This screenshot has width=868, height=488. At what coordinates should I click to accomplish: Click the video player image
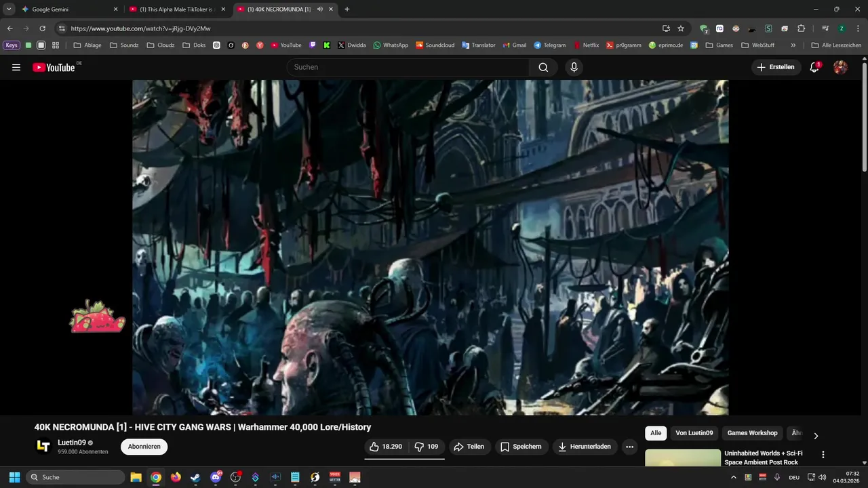430,247
